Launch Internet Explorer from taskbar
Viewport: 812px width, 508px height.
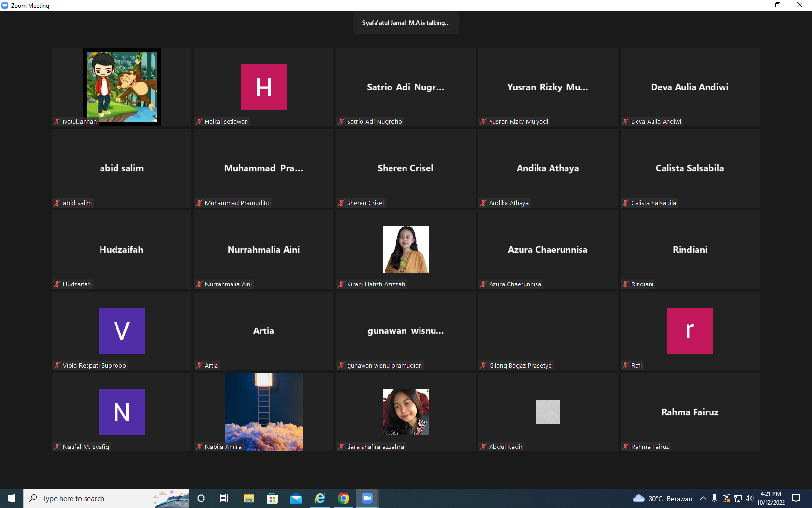tap(320, 498)
